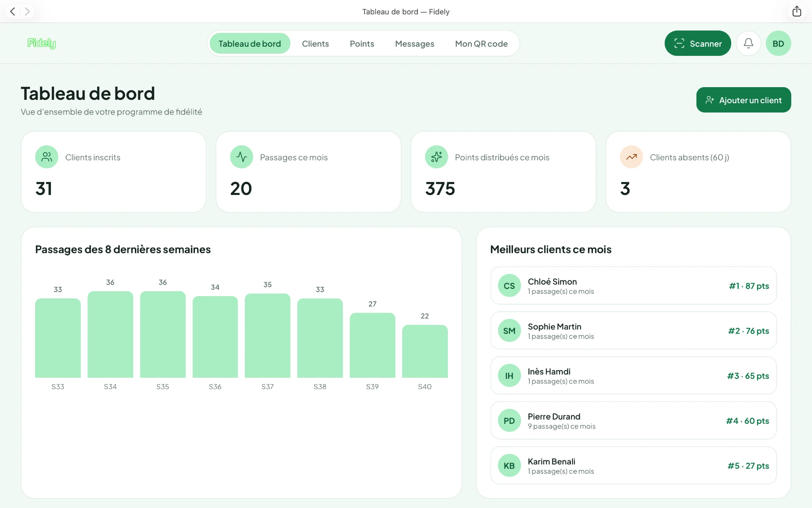Go to the Points tab

point(362,44)
